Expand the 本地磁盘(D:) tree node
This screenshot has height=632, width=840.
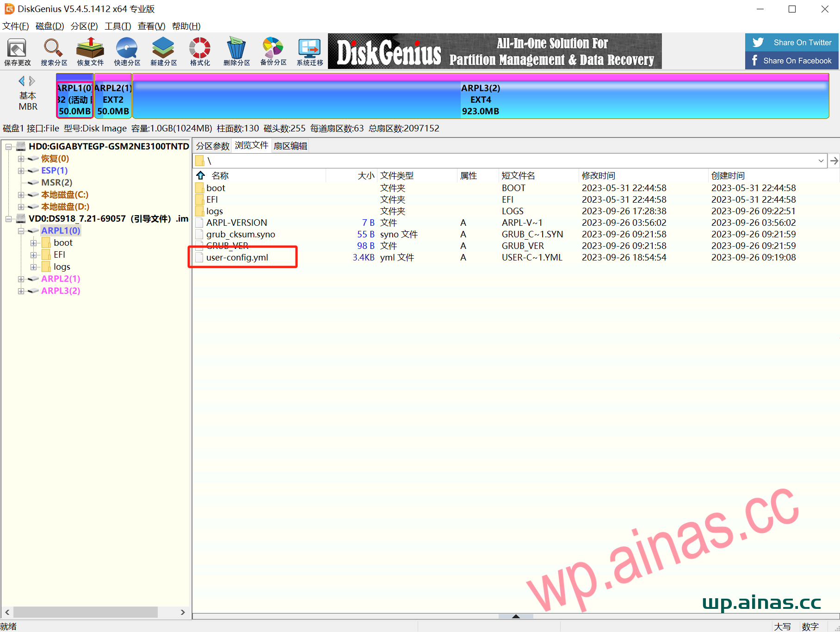click(21, 207)
